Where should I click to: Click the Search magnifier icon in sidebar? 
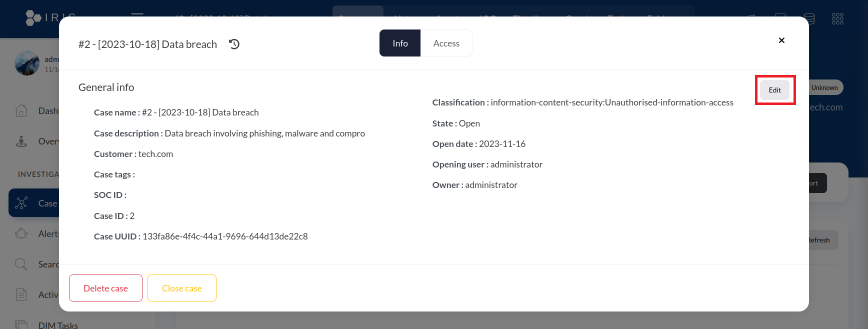click(21, 264)
